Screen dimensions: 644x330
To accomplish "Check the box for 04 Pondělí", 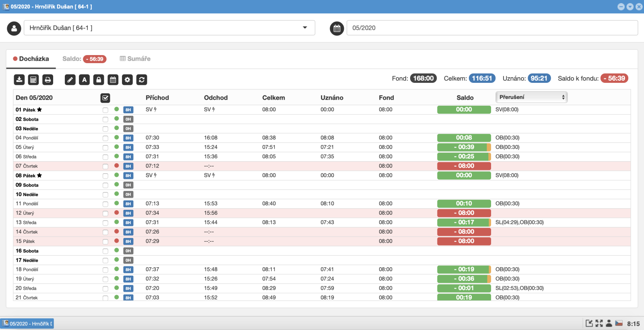I will click(x=105, y=138).
